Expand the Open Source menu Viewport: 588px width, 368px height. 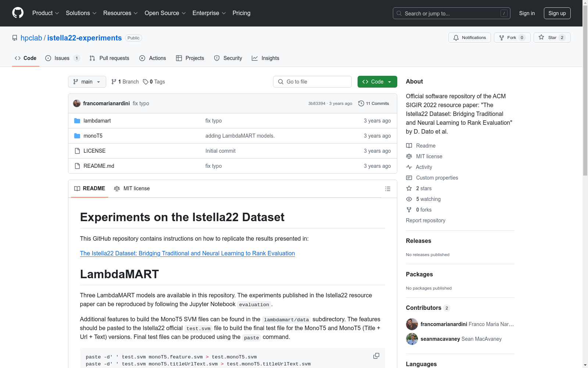[165, 13]
